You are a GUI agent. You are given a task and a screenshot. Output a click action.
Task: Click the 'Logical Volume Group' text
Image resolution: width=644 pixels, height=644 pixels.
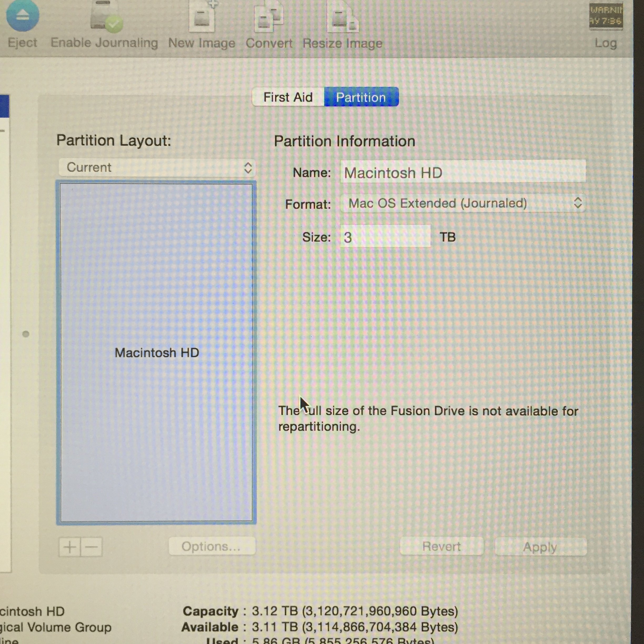click(55, 627)
